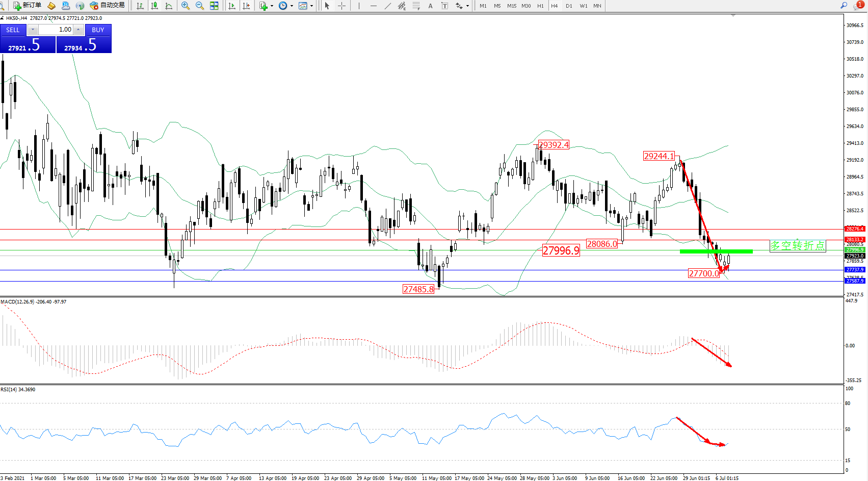The width and height of the screenshot is (868, 481).
Task: Select the crosshair tool
Action: point(341,6)
